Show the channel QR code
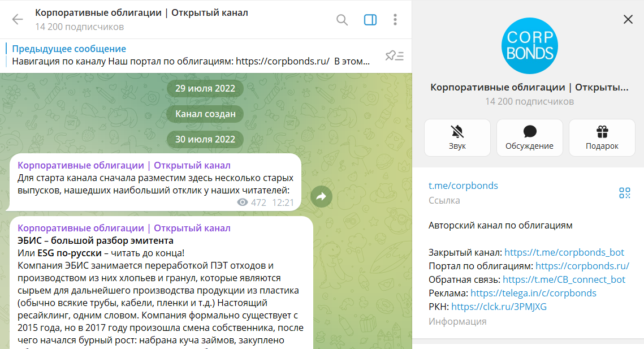The image size is (644, 349). [x=624, y=193]
